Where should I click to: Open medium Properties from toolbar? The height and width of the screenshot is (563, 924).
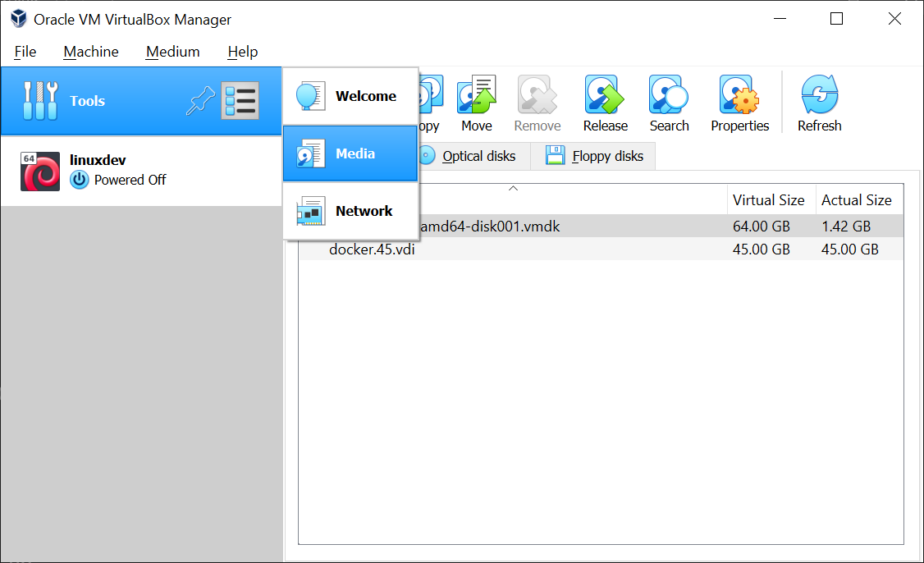pos(739,103)
